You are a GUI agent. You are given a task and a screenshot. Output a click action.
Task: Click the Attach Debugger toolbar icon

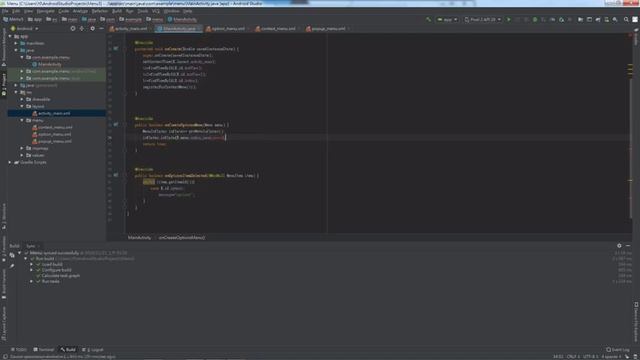561,20
